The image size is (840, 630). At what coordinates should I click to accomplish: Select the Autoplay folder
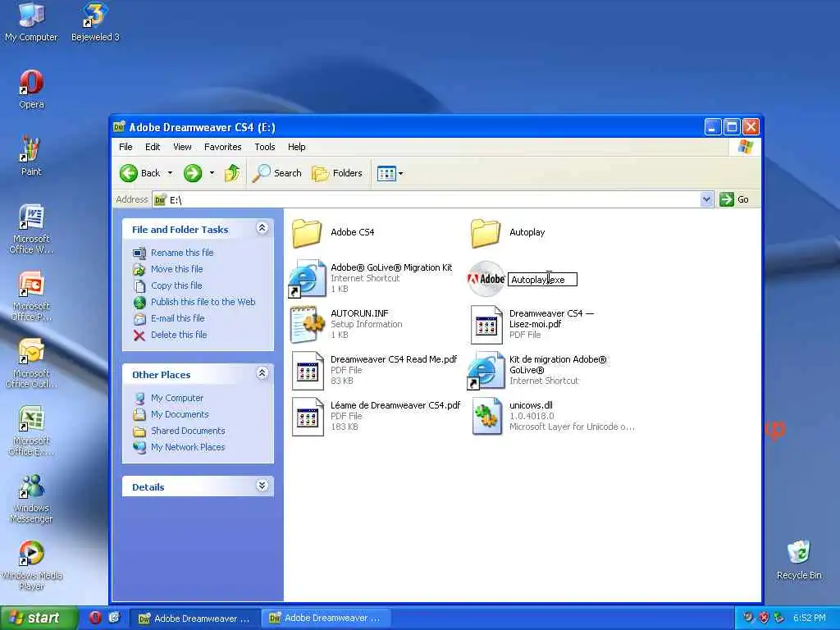508,233
